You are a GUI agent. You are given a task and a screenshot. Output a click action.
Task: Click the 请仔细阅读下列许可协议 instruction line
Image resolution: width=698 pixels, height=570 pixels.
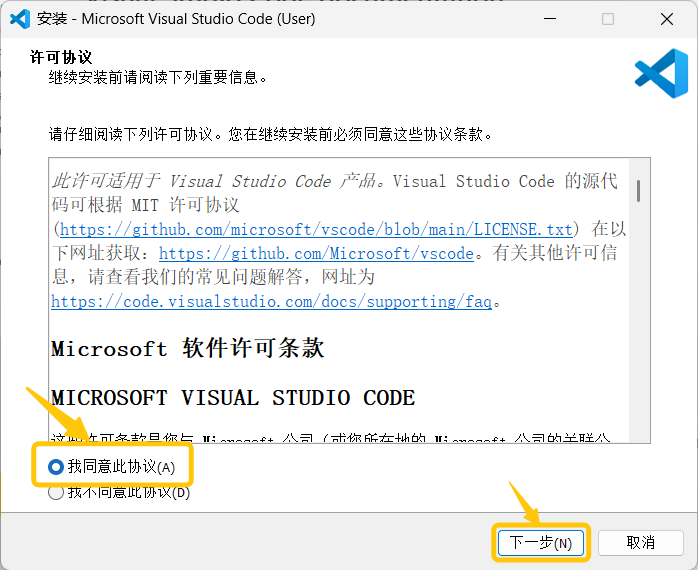(270, 134)
